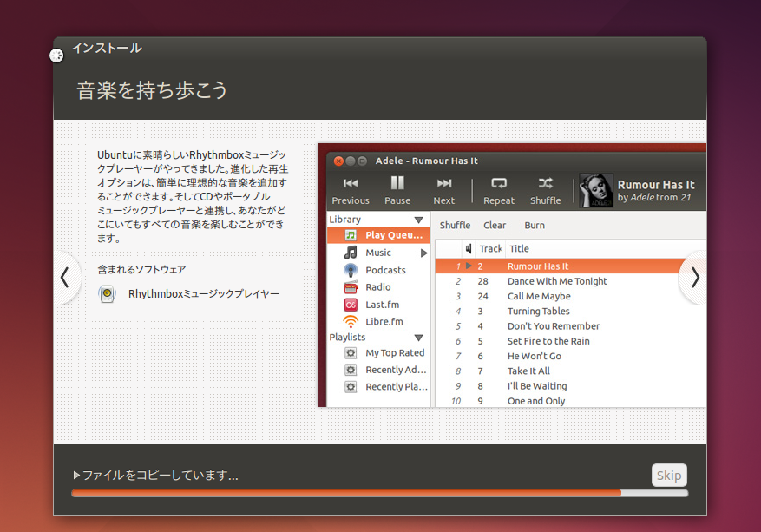The width and height of the screenshot is (761, 532).
Task: Click the Recently Added playlist gear icon
Action: (x=351, y=370)
